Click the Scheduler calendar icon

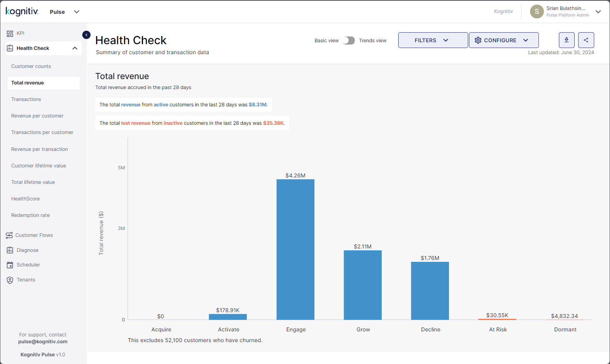(10, 265)
